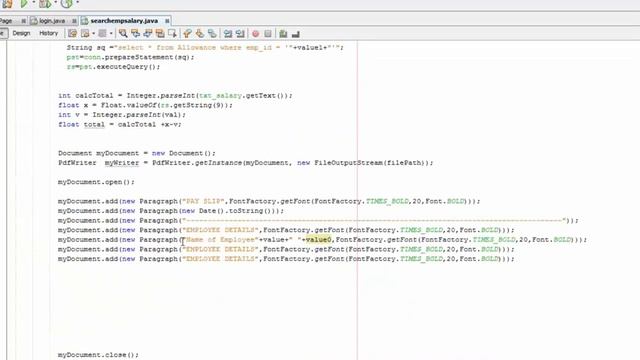Toggle Bookmark on current line
640x360 pixels.
click(x=212, y=33)
